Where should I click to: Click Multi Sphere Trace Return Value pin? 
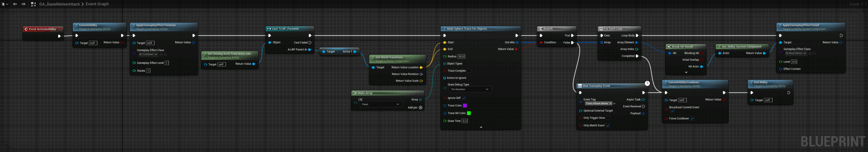coord(516,50)
